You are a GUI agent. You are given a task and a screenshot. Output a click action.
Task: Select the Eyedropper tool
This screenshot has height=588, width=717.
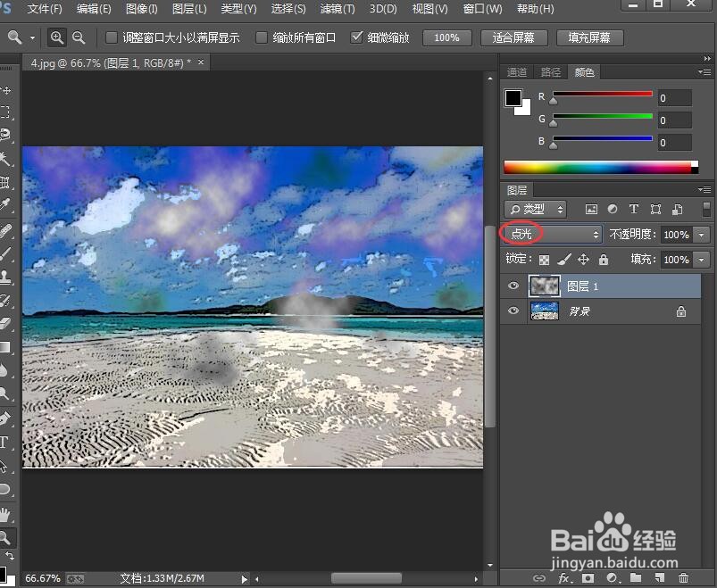click(x=5, y=205)
